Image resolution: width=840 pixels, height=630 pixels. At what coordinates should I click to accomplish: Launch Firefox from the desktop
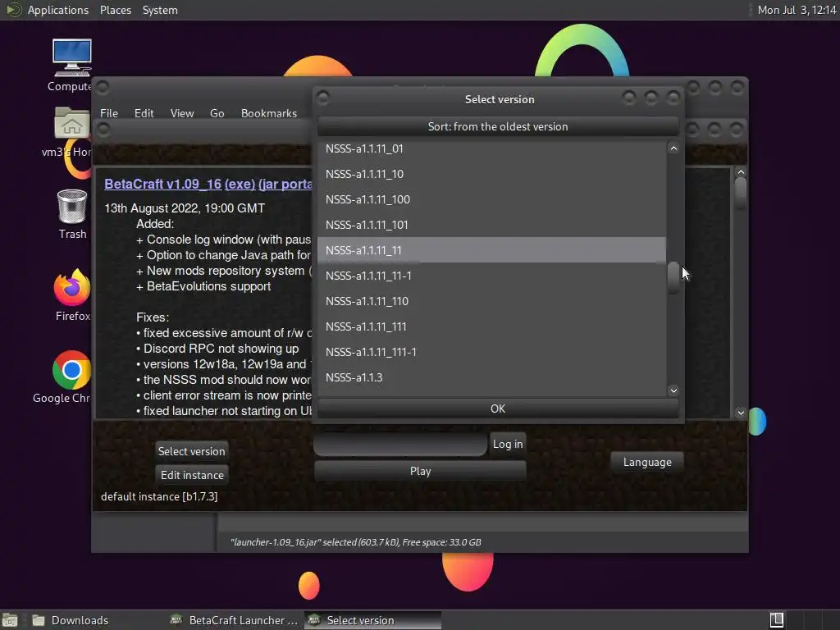pos(72,287)
